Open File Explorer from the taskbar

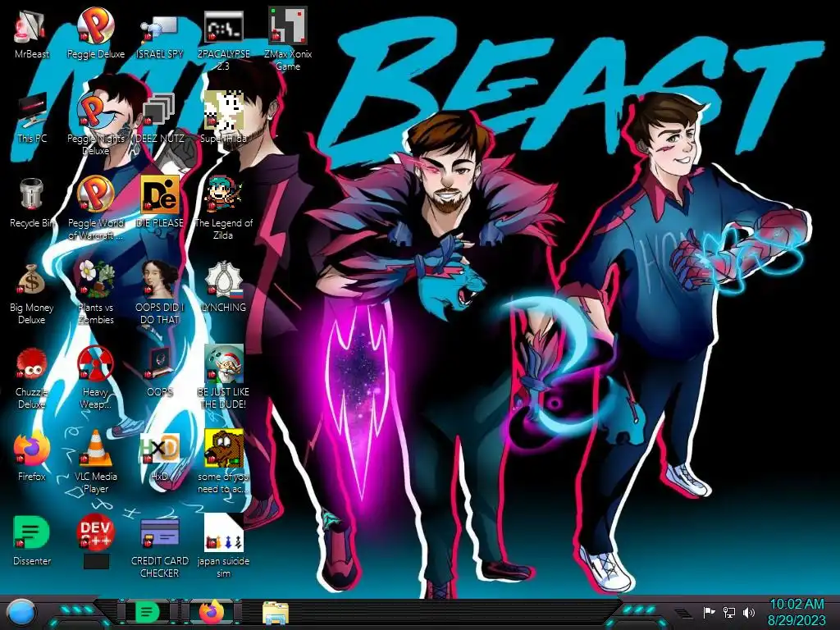(276, 613)
